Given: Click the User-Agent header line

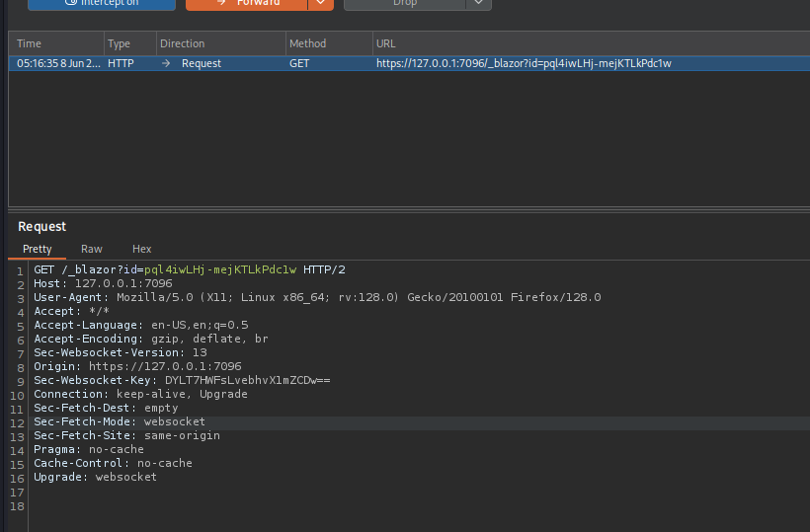Looking at the screenshot, I should coord(317,298).
